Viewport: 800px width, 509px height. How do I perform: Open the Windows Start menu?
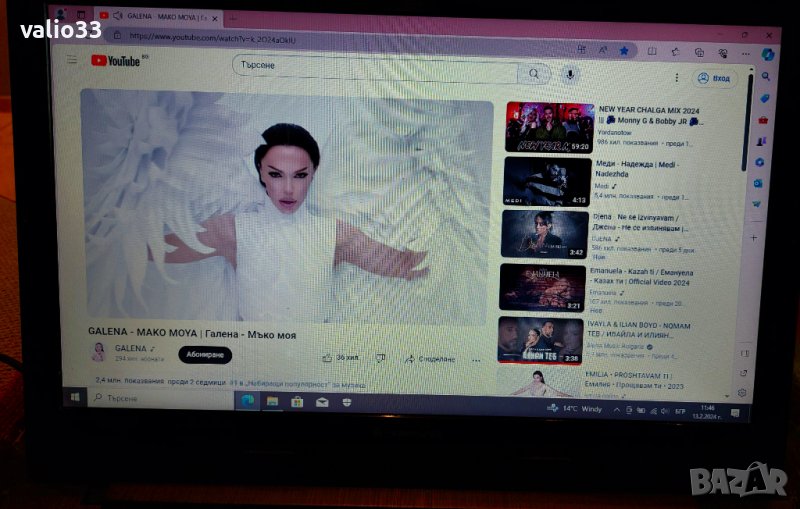coord(76,397)
